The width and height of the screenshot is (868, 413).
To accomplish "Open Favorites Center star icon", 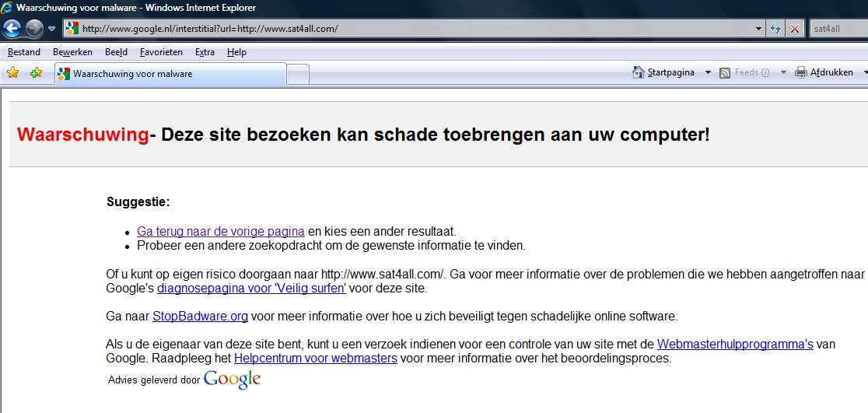I will 12,72.
